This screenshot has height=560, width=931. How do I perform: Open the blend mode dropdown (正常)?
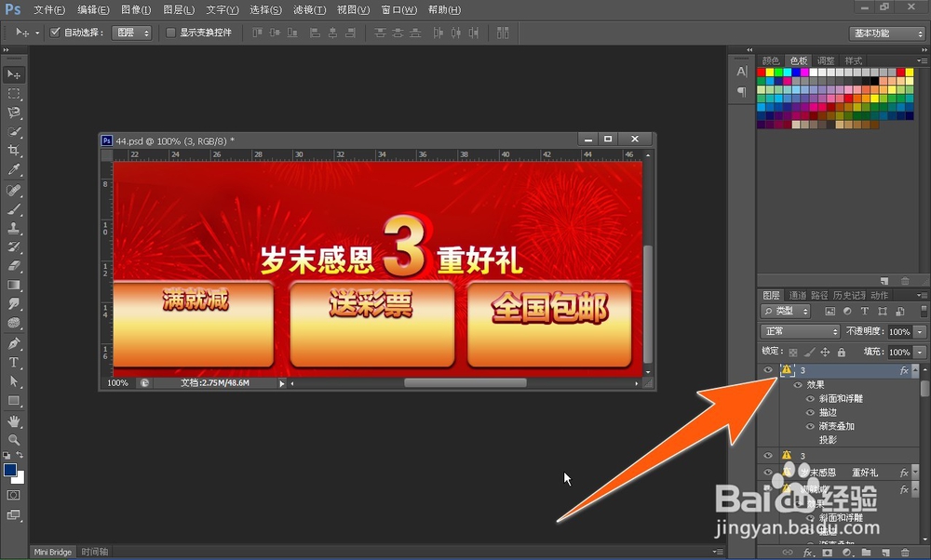(x=800, y=331)
